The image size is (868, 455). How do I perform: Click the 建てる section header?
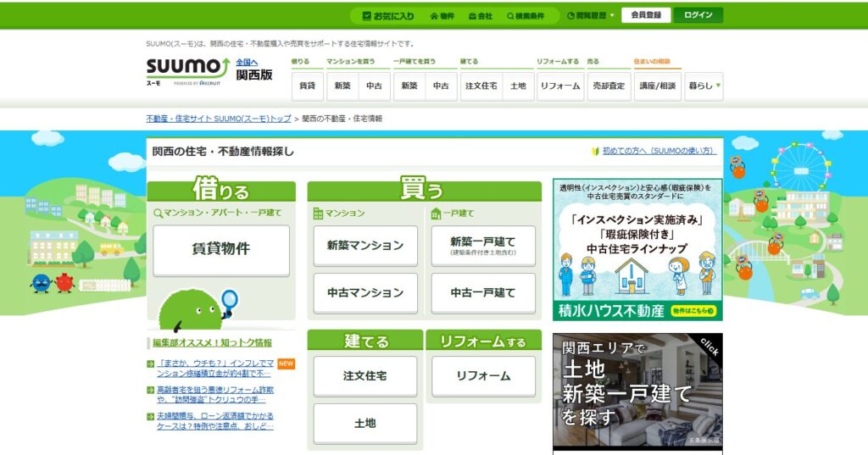365,341
